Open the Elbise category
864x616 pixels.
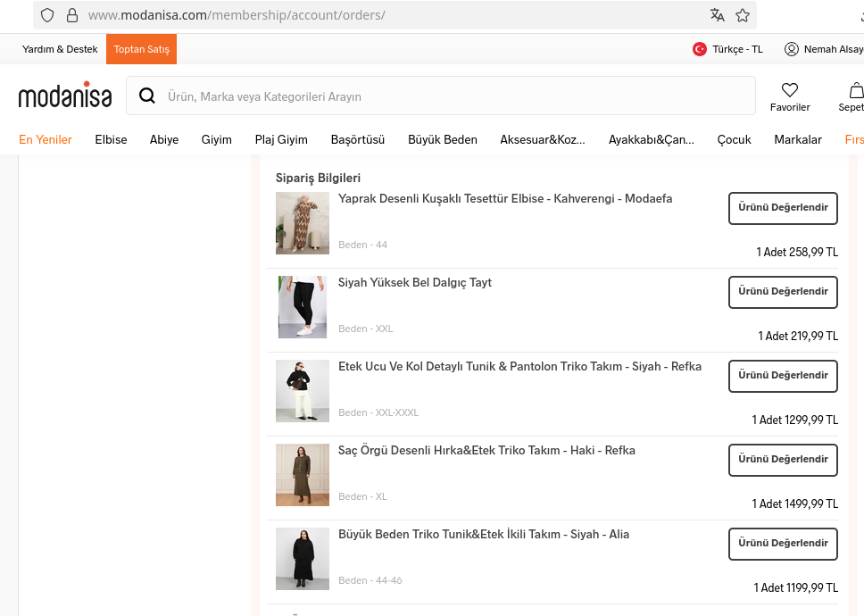point(111,139)
